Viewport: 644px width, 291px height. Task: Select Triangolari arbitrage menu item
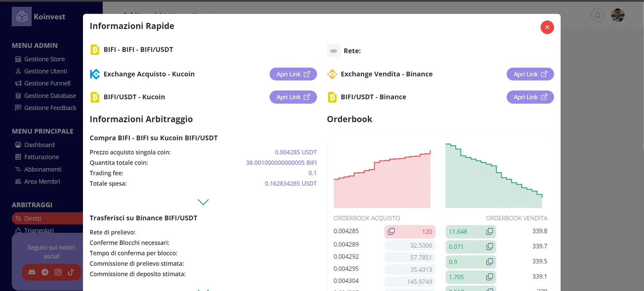click(34, 230)
